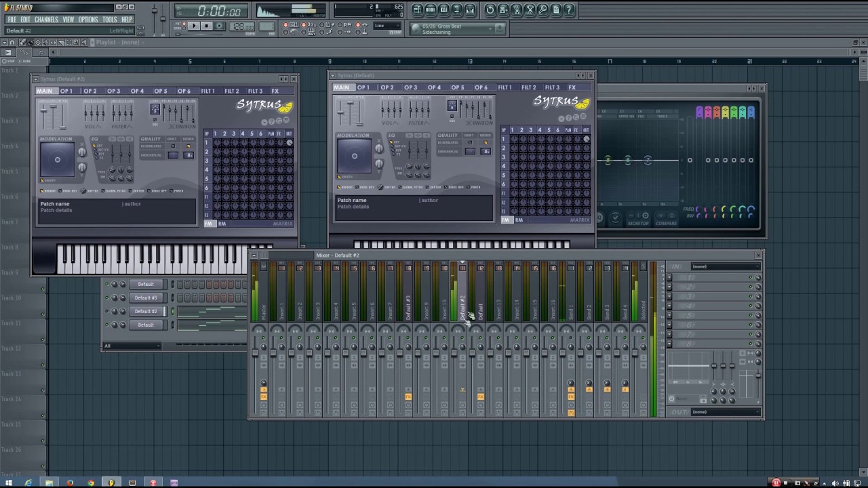
Task: Select the playlist zoom tool
Action: [77, 43]
